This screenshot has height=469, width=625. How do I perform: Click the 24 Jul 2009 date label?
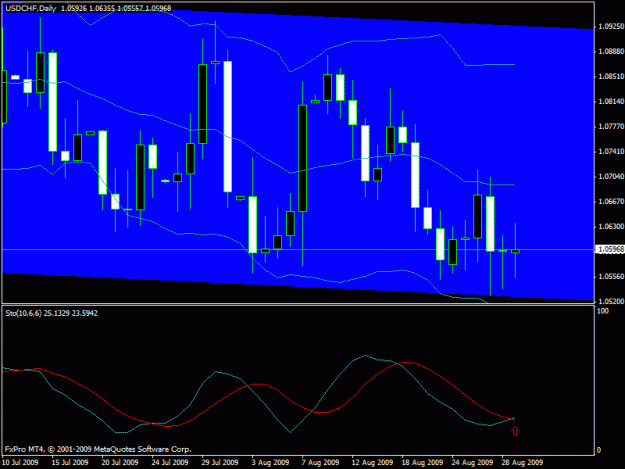170,462
